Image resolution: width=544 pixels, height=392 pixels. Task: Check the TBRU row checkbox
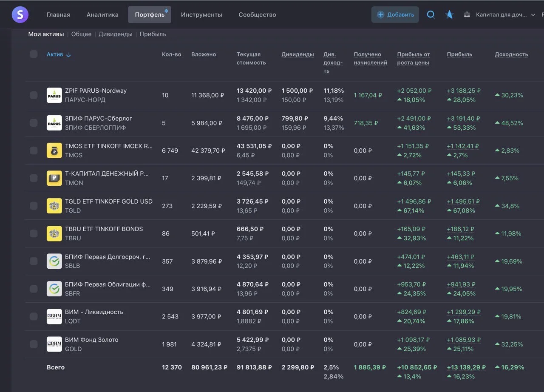34,233
